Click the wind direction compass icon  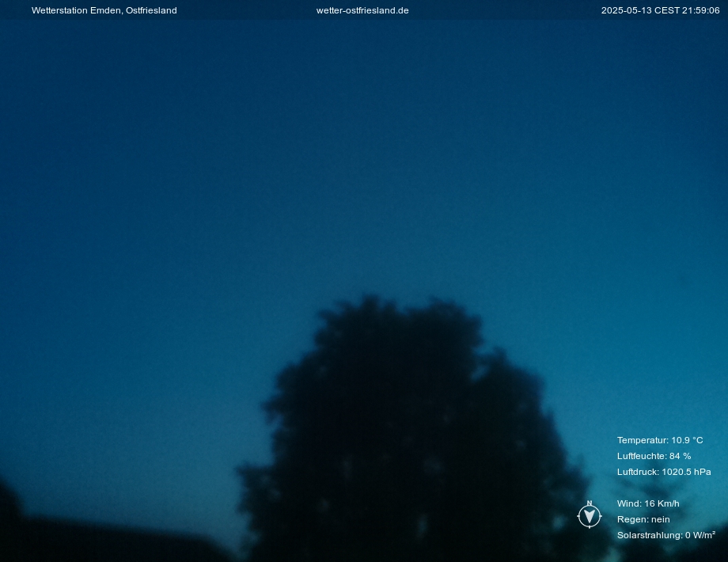pos(590,517)
